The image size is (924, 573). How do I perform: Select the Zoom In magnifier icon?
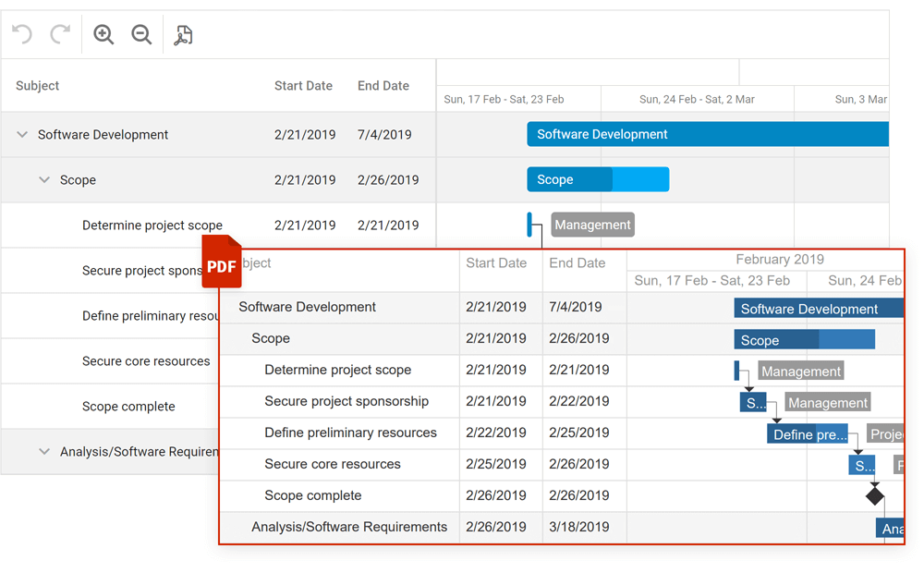[103, 34]
